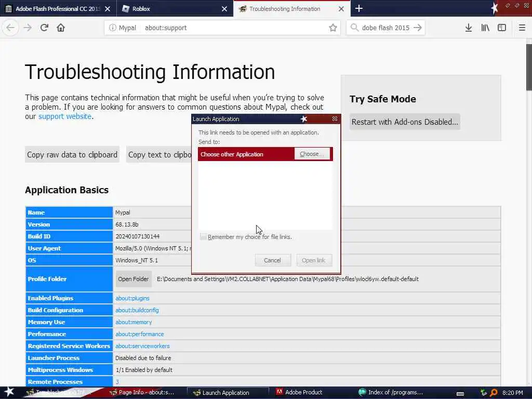This screenshot has width=532, height=399.
Task: Open the about:buildconfig link
Action: click(x=137, y=310)
